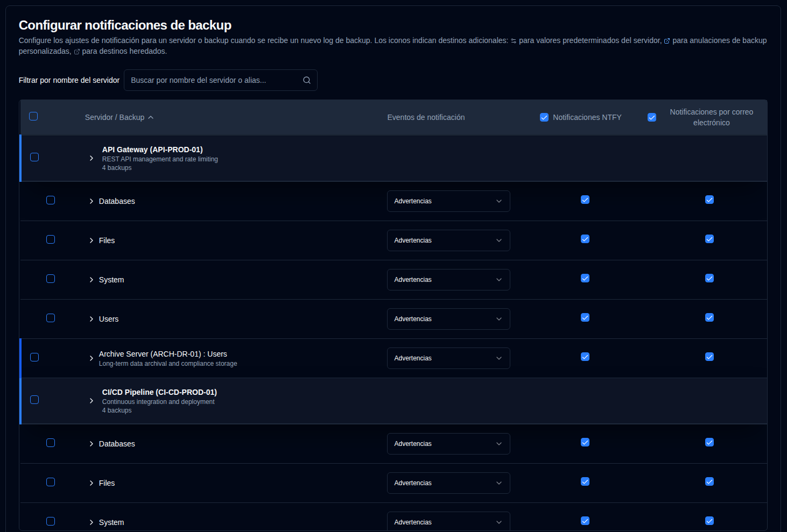The width and height of the screenshot is (787, 532).
Task: Expand the Archive Server Users backup row
Action: pos(92,358)
